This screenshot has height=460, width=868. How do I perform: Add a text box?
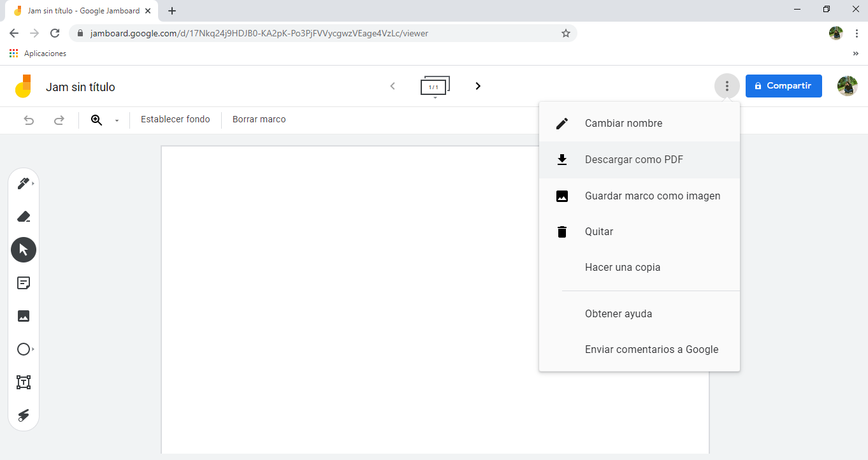click(x=24, y=382)
